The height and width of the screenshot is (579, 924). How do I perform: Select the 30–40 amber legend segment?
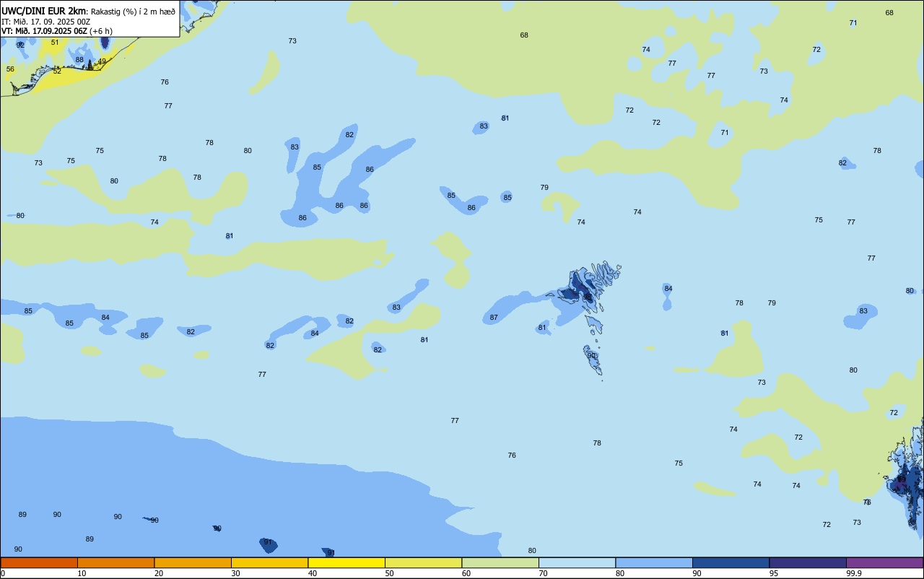click(269, 562)
